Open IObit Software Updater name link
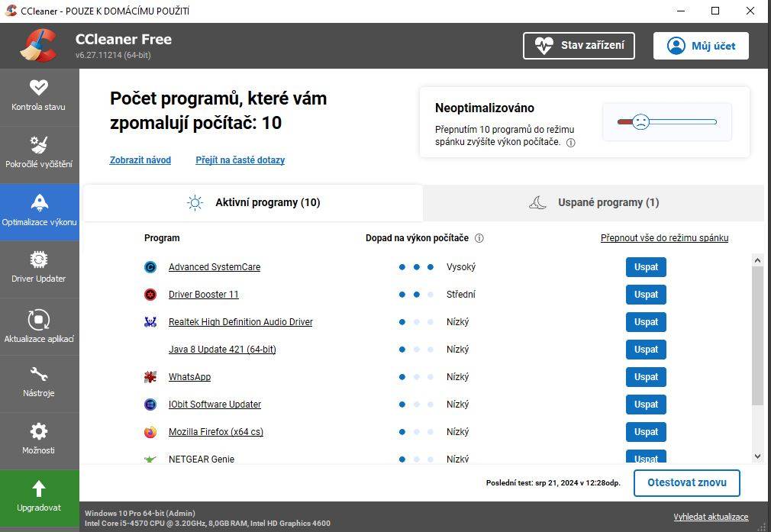Viewport: 771px width, 532px height. [215, 405]
